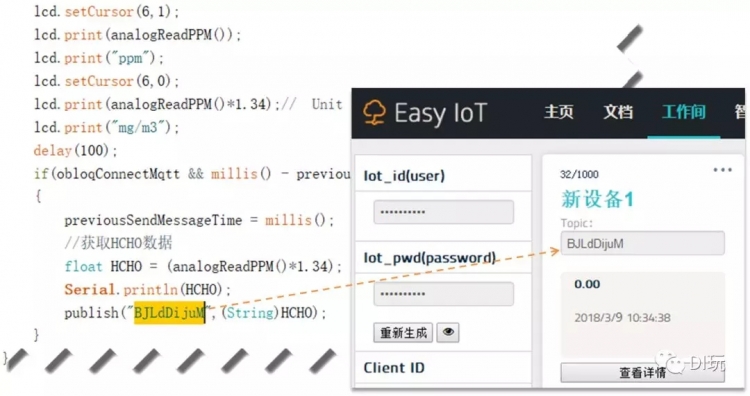The width and height of the screenshot is (750, 396).
Task: Toggle password visibility with the eye icon
Action: pos(448,332)
